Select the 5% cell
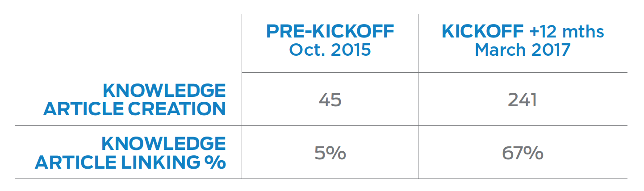 click(330, 153)
